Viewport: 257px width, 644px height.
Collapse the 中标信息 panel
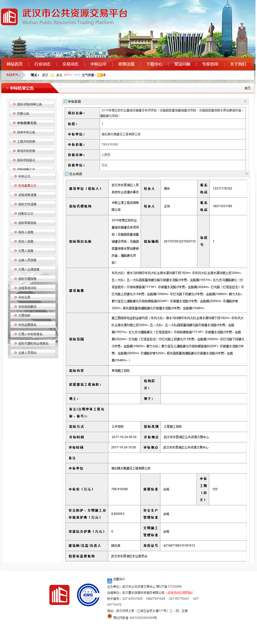click(x=245, y=101)
